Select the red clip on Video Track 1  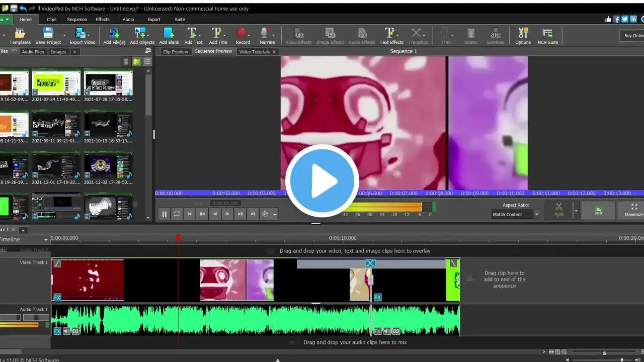coord(88,279)
